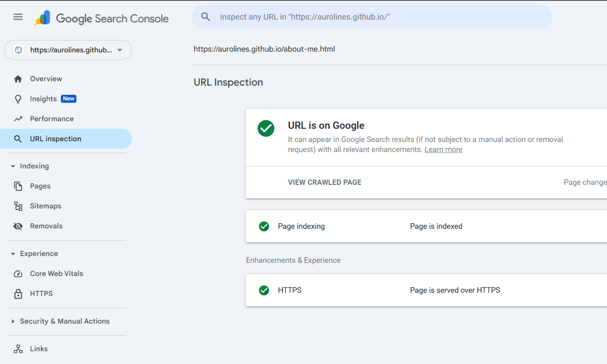The image size is (607, 364).
Task: Open Removals via the crossed-eye icon
Action: tap(18, 226)
